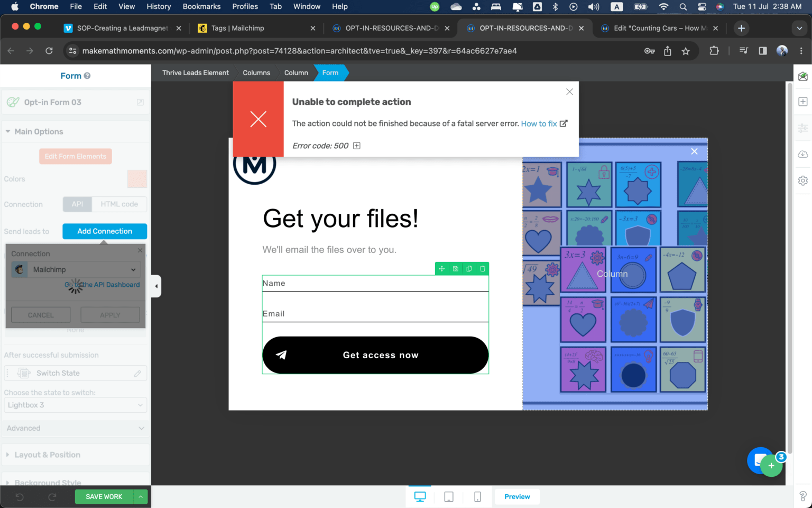Click the move handle on form toolbar
Screen dimensions: 812x508
tap(442, 269)
